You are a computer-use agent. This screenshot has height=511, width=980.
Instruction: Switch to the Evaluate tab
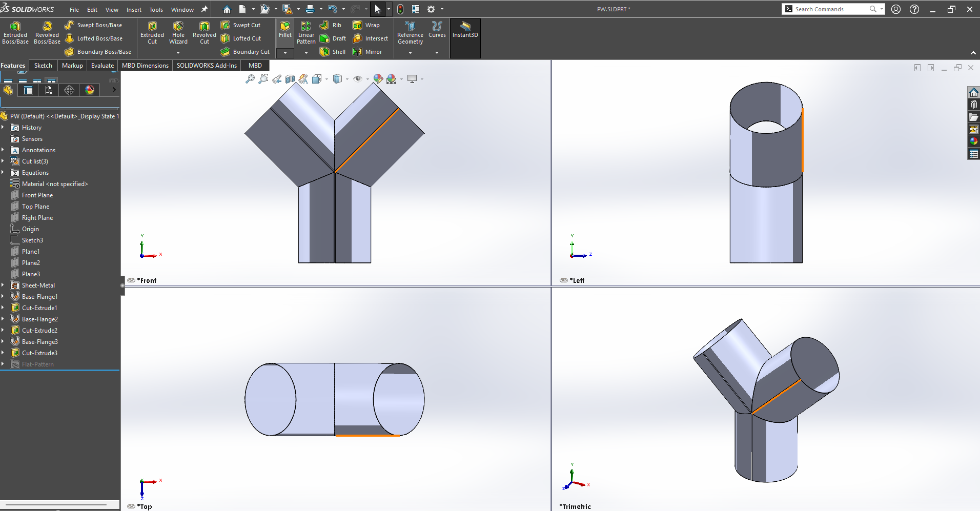click(x=103, y=66)
